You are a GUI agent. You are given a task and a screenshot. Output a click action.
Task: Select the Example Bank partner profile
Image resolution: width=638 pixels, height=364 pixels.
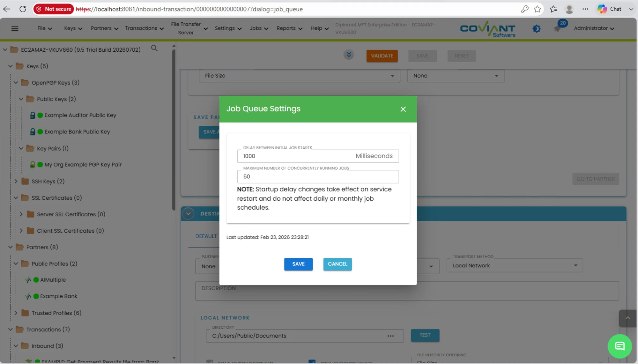pos(59,296)
